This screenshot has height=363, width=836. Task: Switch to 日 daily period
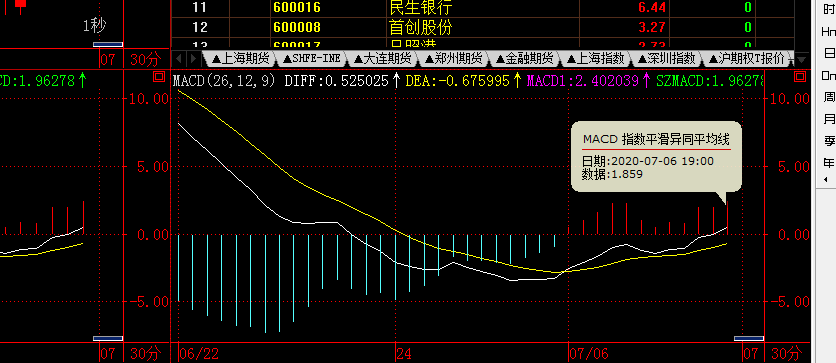point(829,53)
